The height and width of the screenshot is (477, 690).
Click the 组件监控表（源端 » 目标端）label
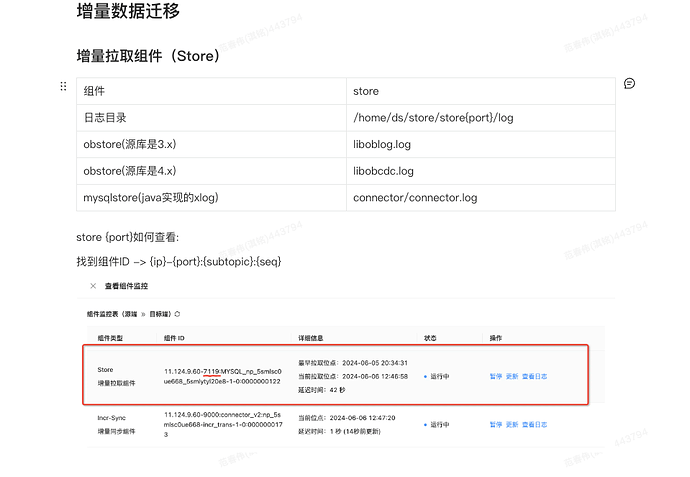[129, 314]
